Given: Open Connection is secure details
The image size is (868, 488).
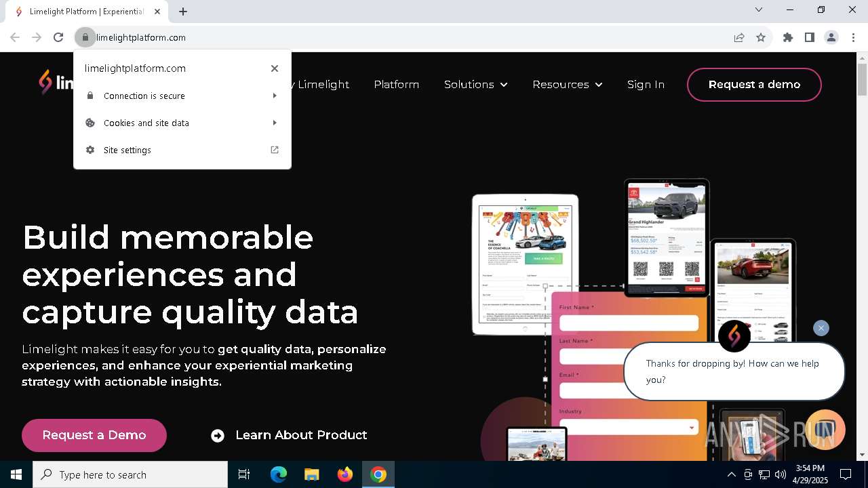Looking at the screenshot, I should point(182,96).
